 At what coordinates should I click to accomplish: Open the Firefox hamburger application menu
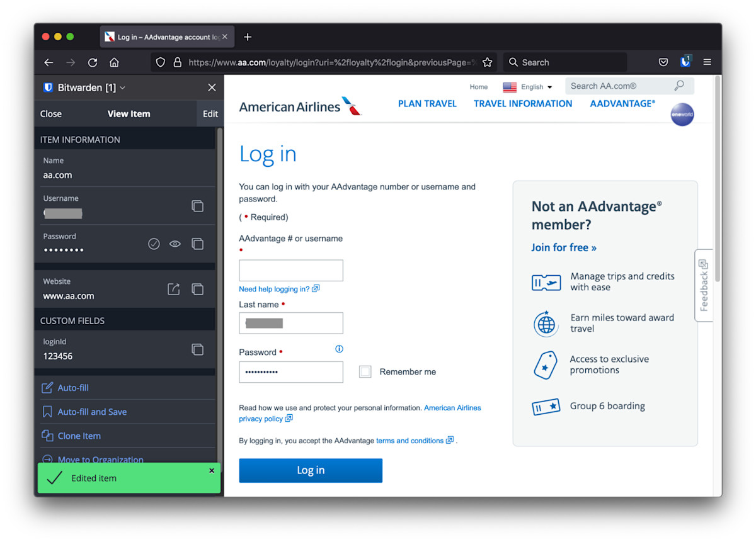click(707, 62)
